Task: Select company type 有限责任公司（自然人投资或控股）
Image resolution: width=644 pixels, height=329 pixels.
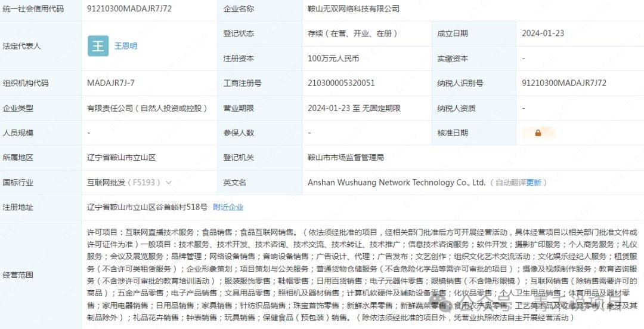Action: point(147,108)
